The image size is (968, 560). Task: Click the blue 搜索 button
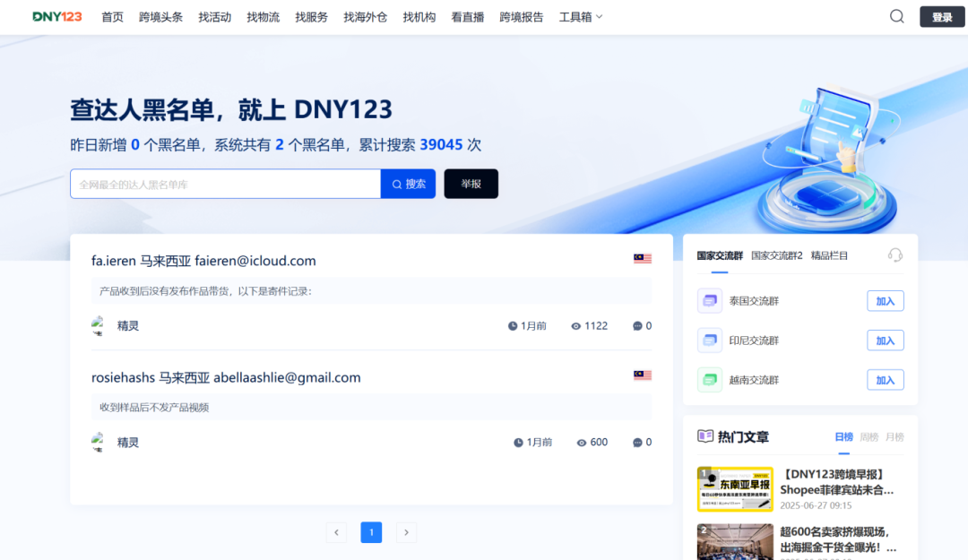click(x=408, y=184)
